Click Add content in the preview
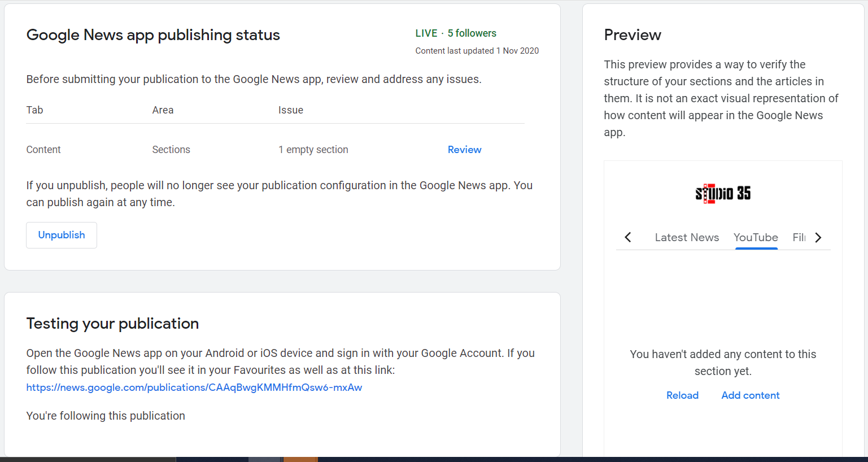Viewport: 868px width, 462px height. tap(751, 395)
